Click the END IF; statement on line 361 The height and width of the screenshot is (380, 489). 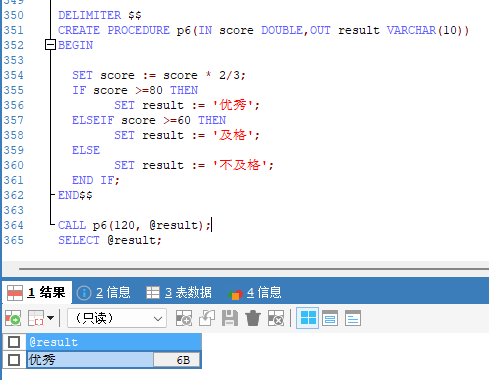(x=96, y=180)
